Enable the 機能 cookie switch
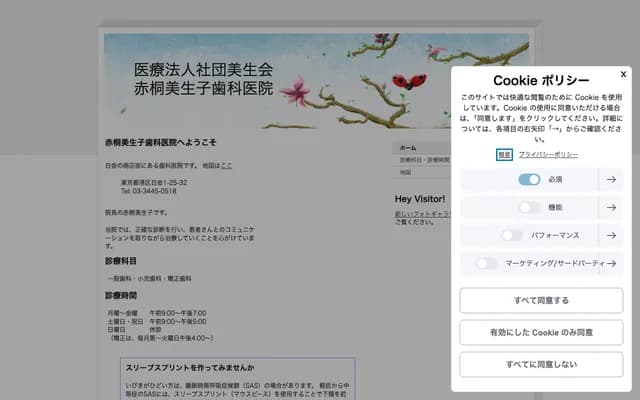 [529, 207]
